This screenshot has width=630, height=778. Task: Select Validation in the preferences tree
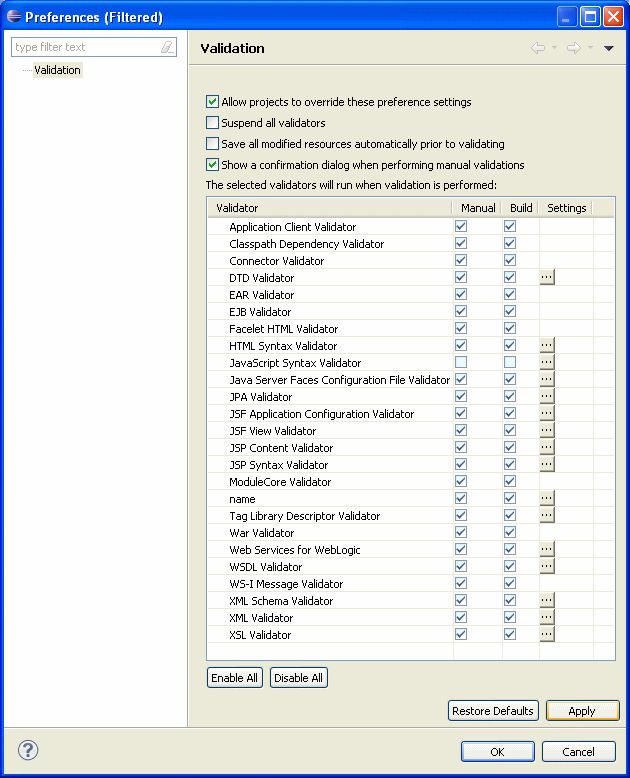57,70
